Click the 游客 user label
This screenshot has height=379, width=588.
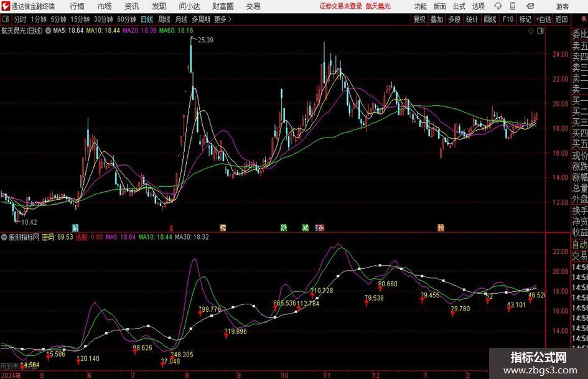pos(562,6)
